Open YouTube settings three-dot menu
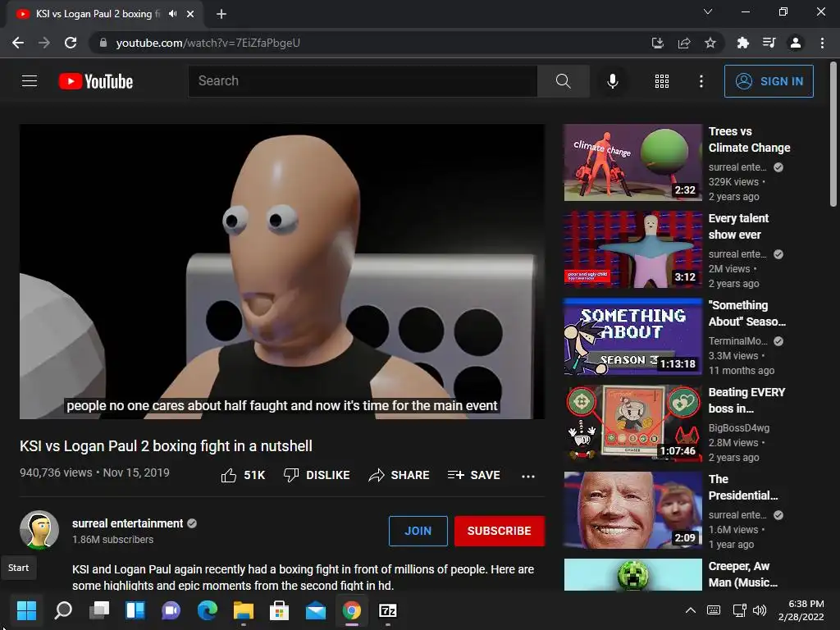The width and height of the screenshot is (840, 630). (701, 81)
